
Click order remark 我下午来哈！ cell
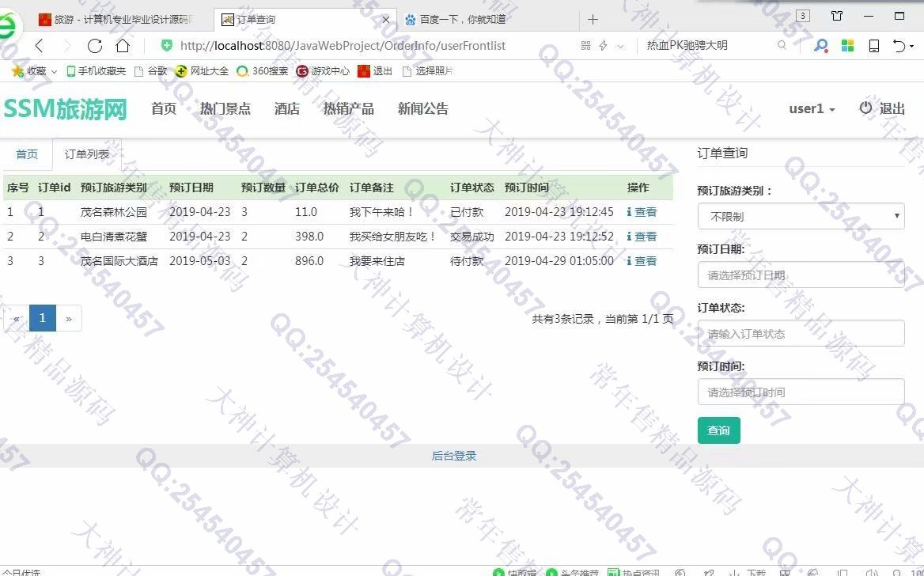382,212
